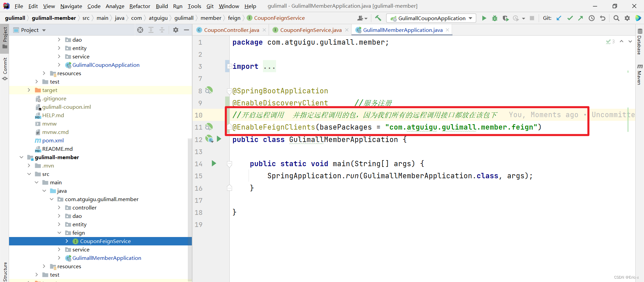Screen dimensions: 644x282
Task: Stop the running process with the stop icon
Action: coord(532,18)
